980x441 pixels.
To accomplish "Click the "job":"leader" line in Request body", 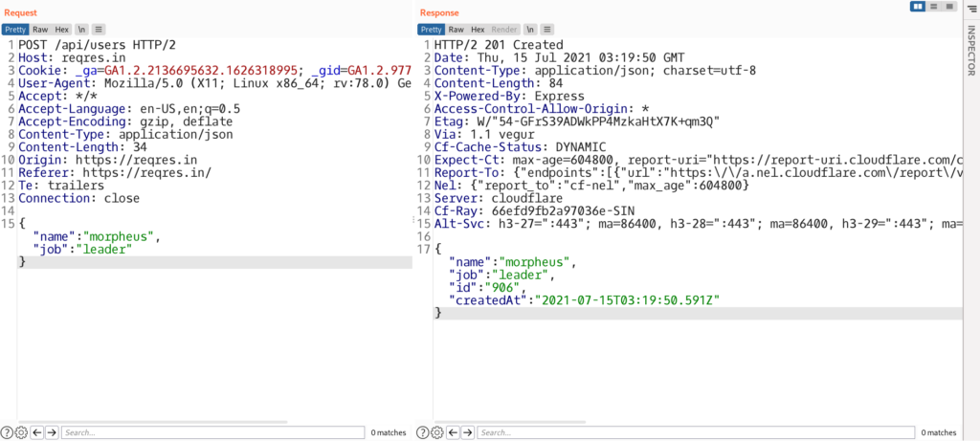I will coord(82,250).
